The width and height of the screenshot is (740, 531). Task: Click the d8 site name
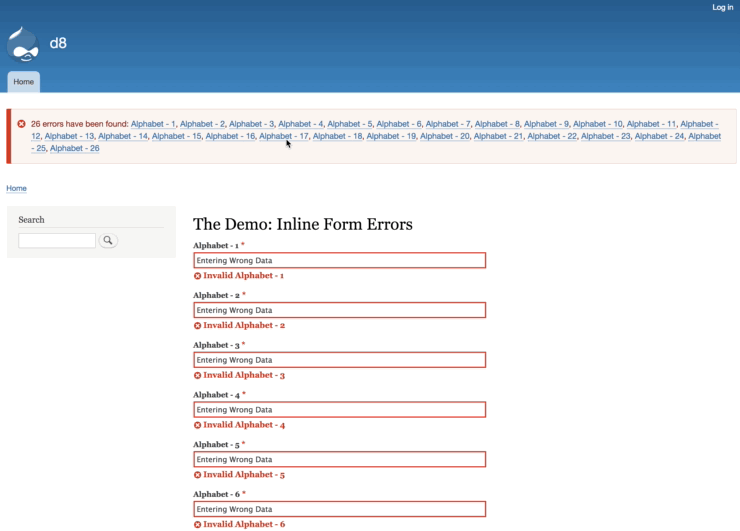point(58,43)
